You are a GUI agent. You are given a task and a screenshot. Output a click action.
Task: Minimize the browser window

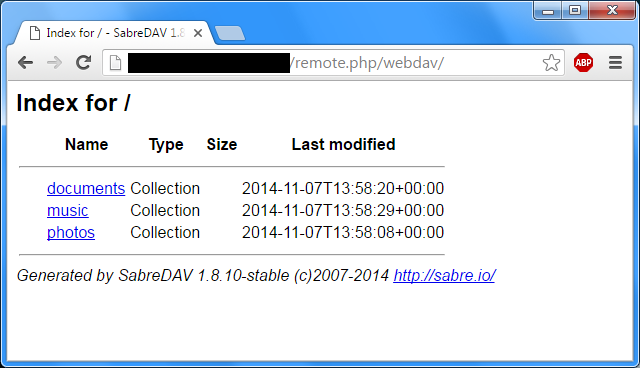point(548,10)
